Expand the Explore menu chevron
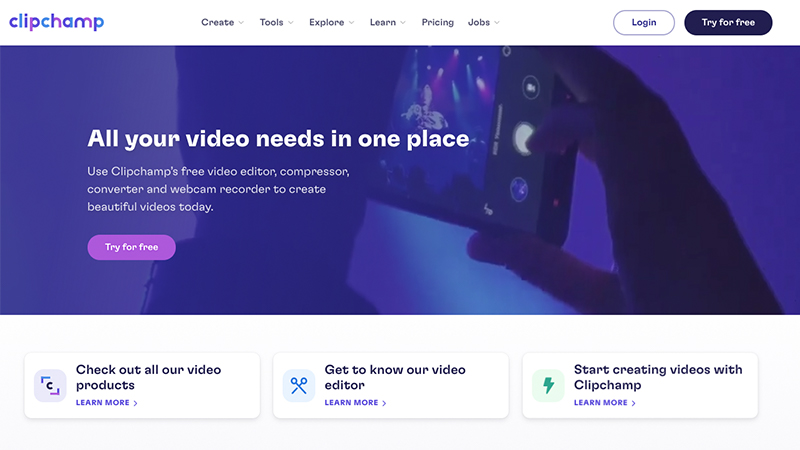 352,22
